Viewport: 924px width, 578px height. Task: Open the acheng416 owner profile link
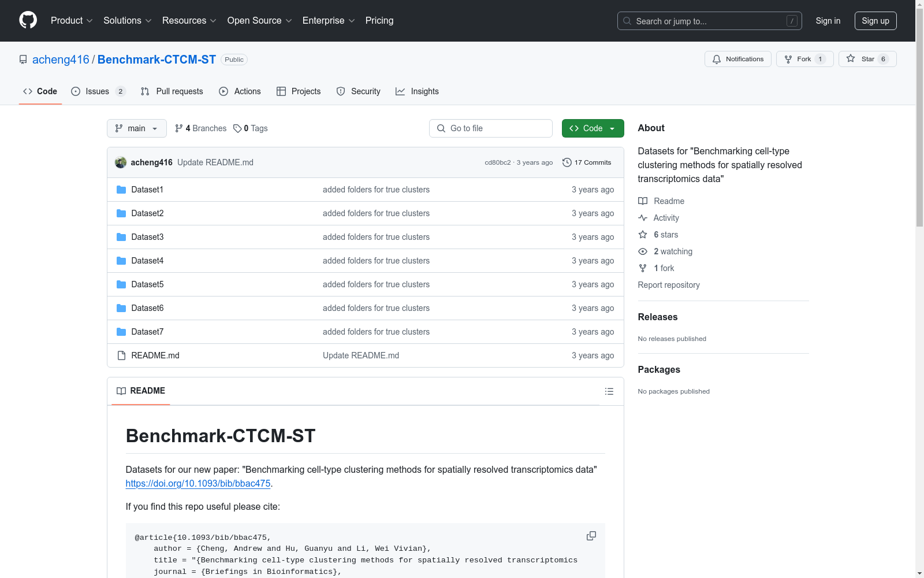[x=61, y=60]
